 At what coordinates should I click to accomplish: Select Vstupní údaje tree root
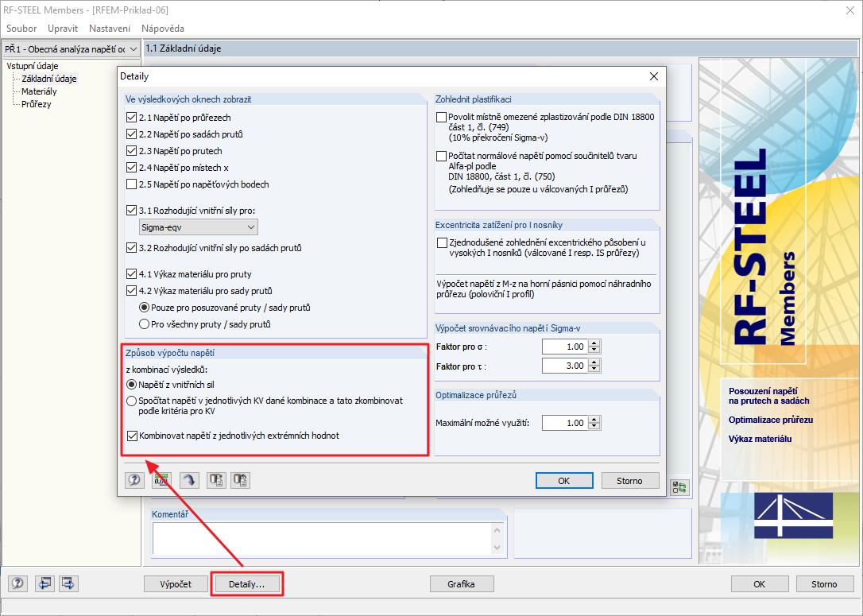pyautogui.click(x=33, y=66)
